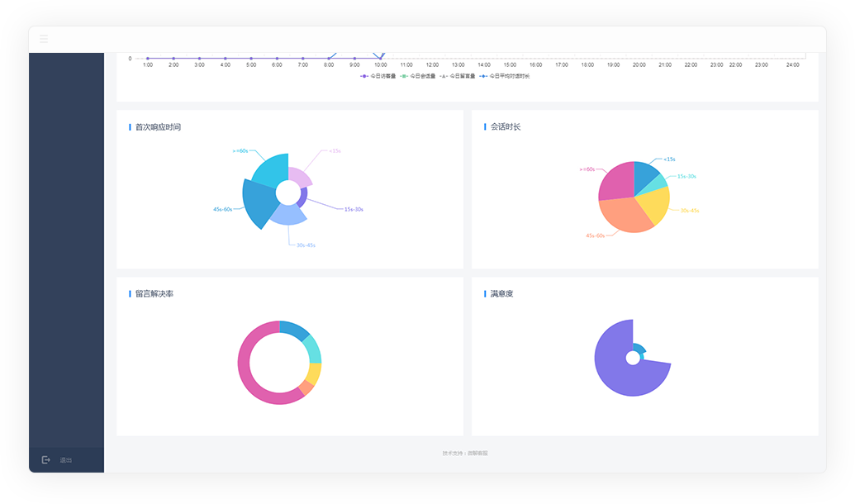The height and width of the screenshot is (504, 855).
Task: Click the <15s label in 会话时长 chart
Action: click(670, 159)
